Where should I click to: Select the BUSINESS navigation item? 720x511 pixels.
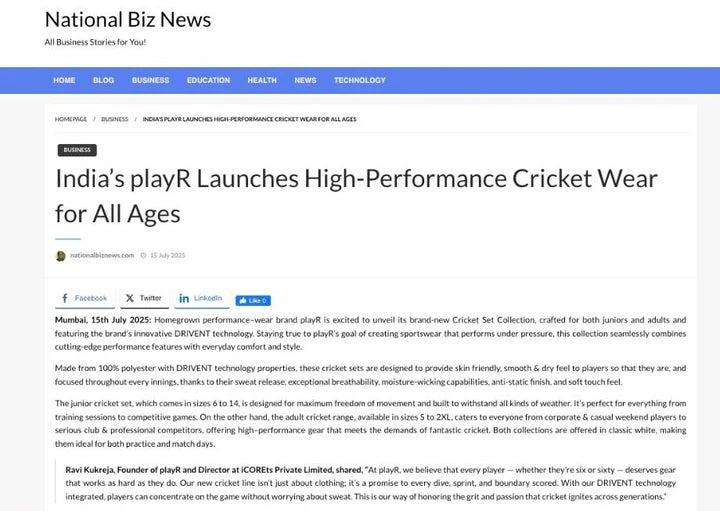(150, 80)
